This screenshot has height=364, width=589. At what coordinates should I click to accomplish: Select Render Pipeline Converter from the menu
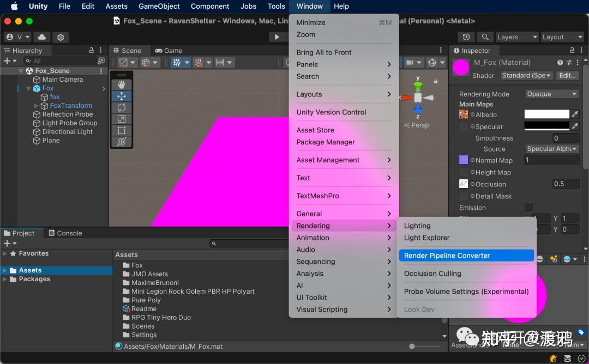pyautogui.click(x=466, y=256)
